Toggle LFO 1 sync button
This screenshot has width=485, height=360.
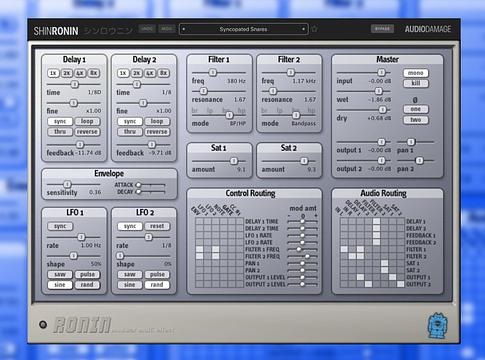(x=60, y=226)
